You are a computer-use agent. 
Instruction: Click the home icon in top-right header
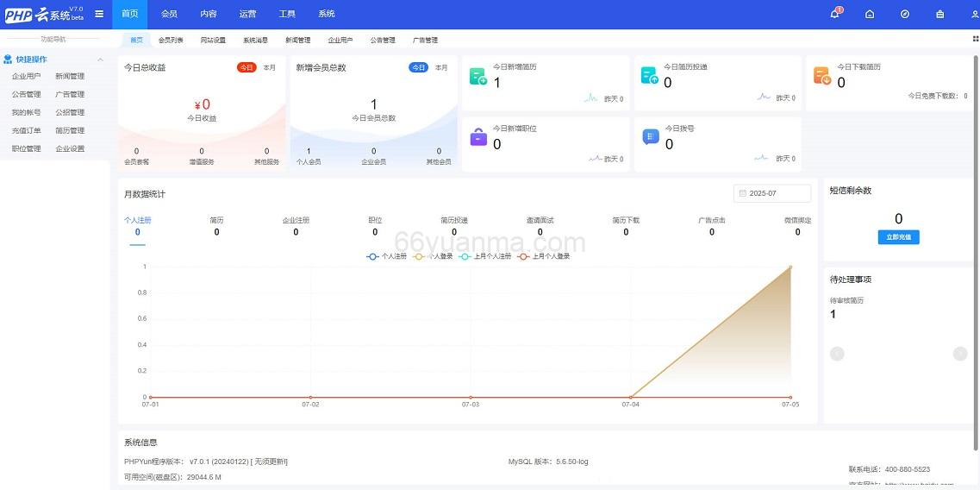coord(870,14)
